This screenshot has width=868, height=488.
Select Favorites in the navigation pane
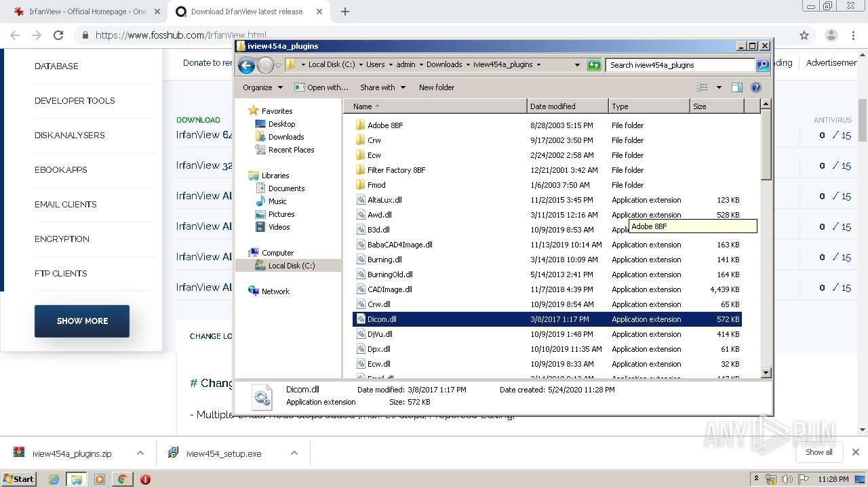[271, 111]
